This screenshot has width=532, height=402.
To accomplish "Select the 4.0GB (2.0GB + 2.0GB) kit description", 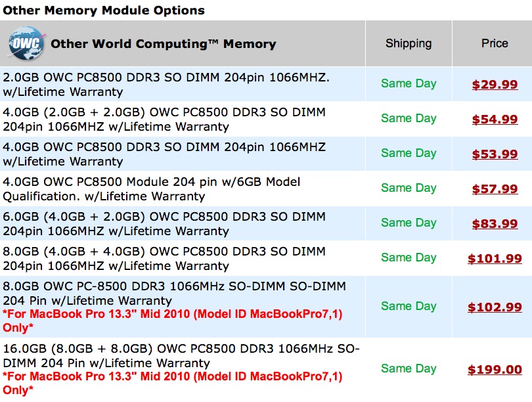I will pos(164,119).
